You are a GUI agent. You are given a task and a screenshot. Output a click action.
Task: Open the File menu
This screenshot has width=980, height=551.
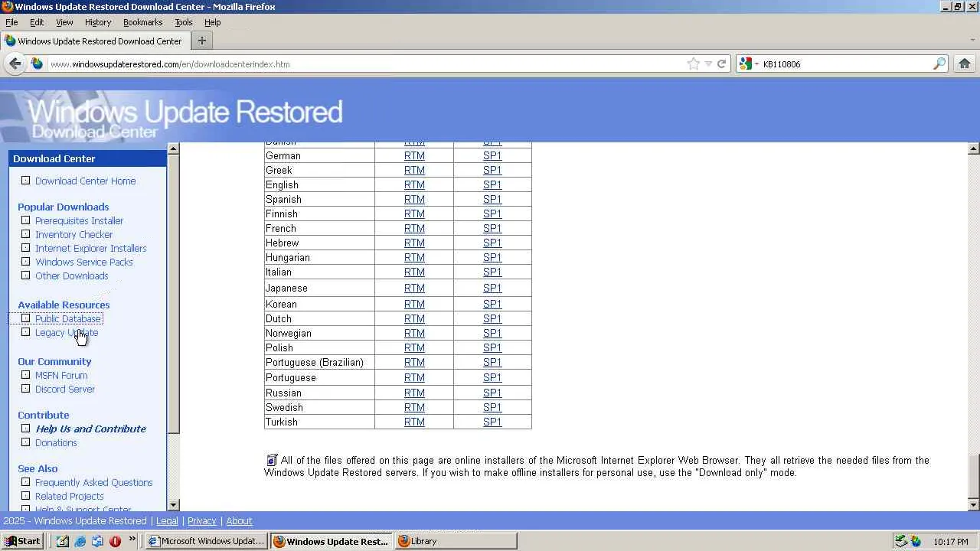tap(11, 22)
